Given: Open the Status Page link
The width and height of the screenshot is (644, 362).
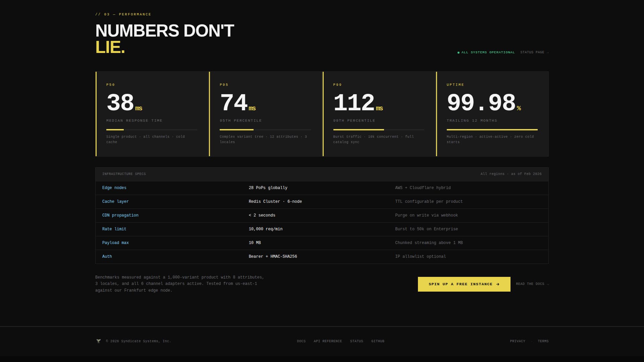Looking at the screenshot, I should 534,52.
